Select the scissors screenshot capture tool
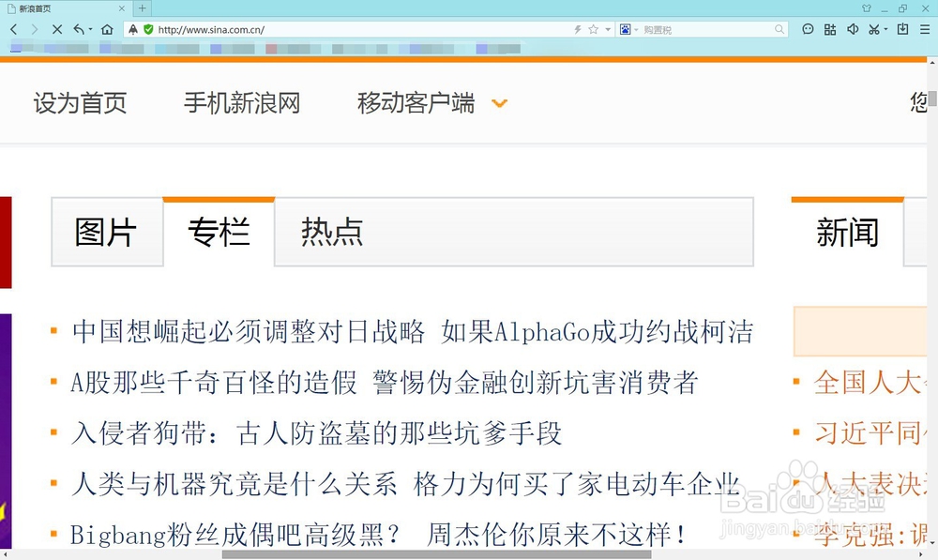The image size is (938, 560). click(874, 29)
